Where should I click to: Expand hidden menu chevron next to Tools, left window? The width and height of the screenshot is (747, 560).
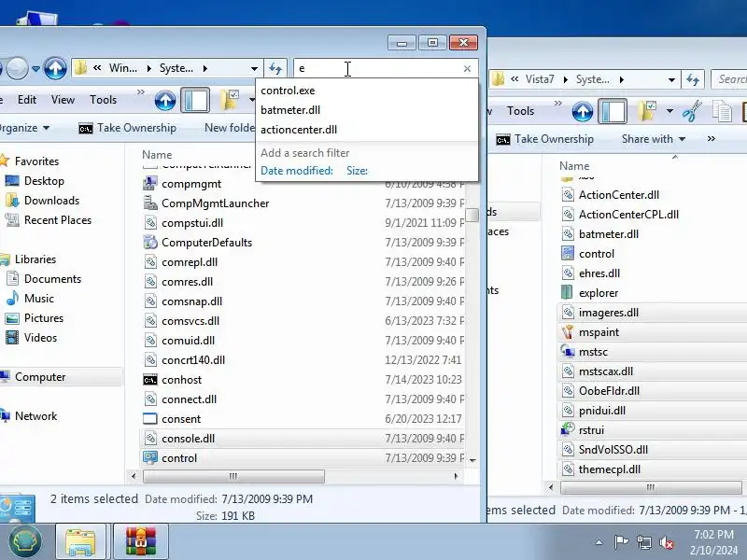pos(141,91)
